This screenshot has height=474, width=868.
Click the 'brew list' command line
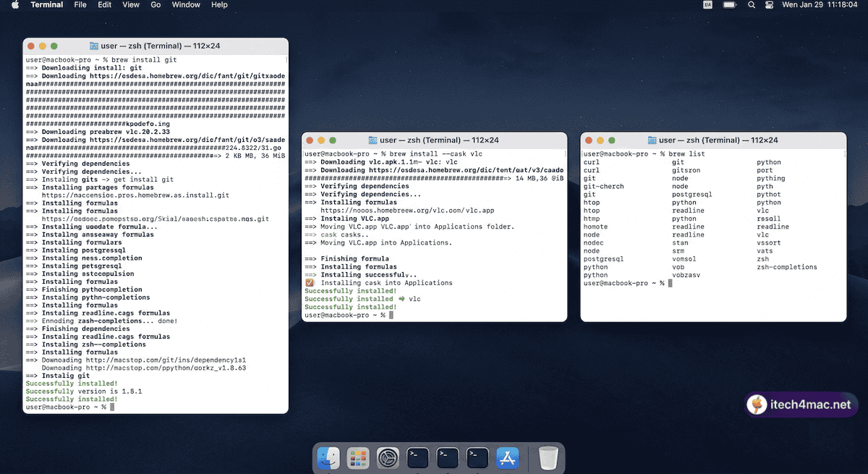(644, 154)
